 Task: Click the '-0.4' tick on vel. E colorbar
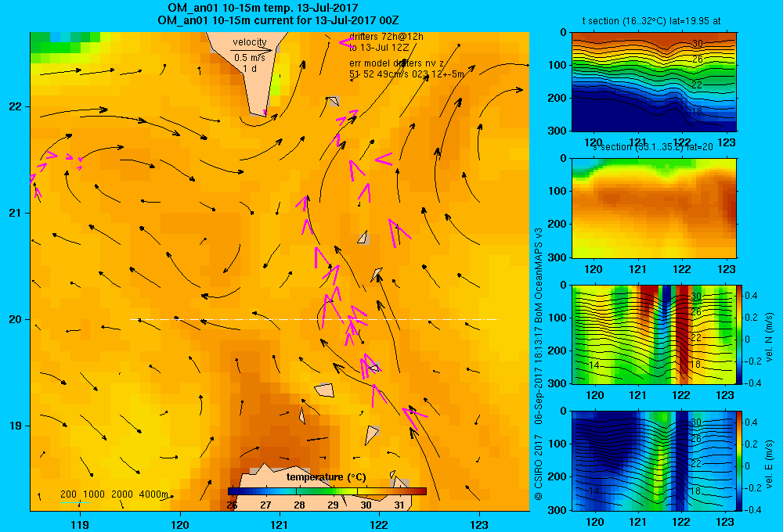752,509
